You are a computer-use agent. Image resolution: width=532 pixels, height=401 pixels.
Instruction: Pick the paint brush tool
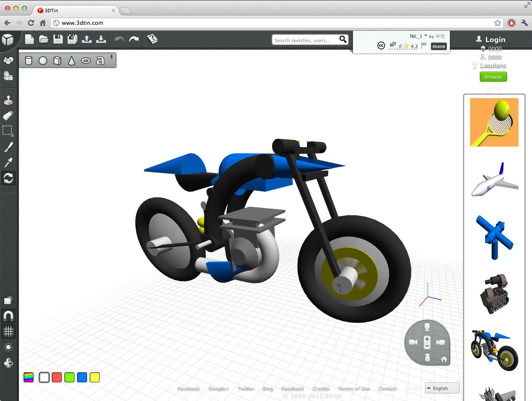tap(8, 147)
